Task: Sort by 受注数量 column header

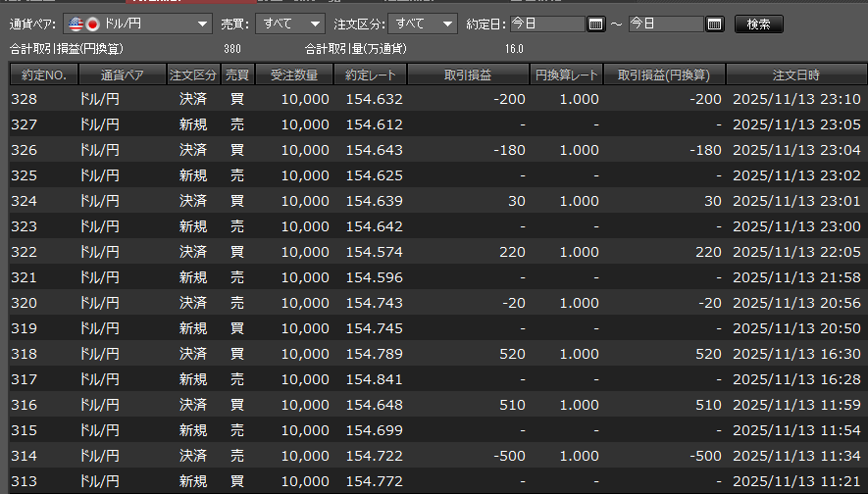Action: (x=294, y=74)
